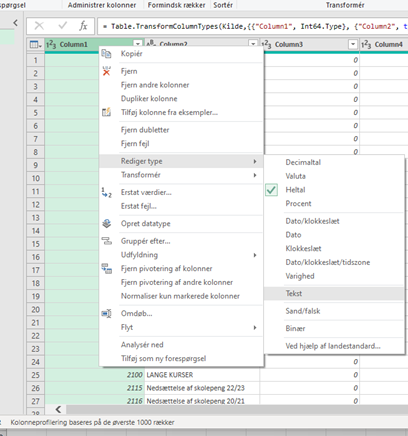Confirm formula with the checkmark icon
408x436 pixels.
coord(62,26)
